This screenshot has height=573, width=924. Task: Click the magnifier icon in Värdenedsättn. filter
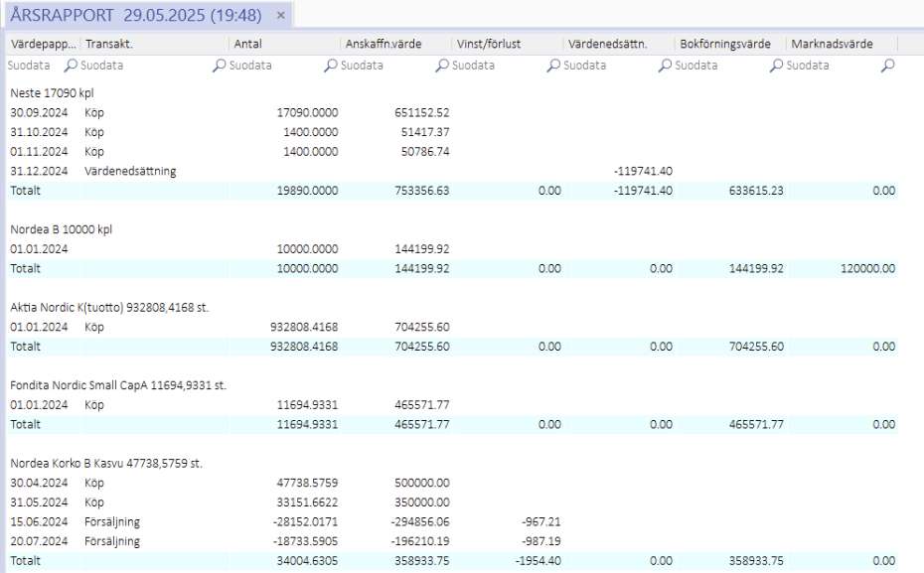[x=664, y=66]
